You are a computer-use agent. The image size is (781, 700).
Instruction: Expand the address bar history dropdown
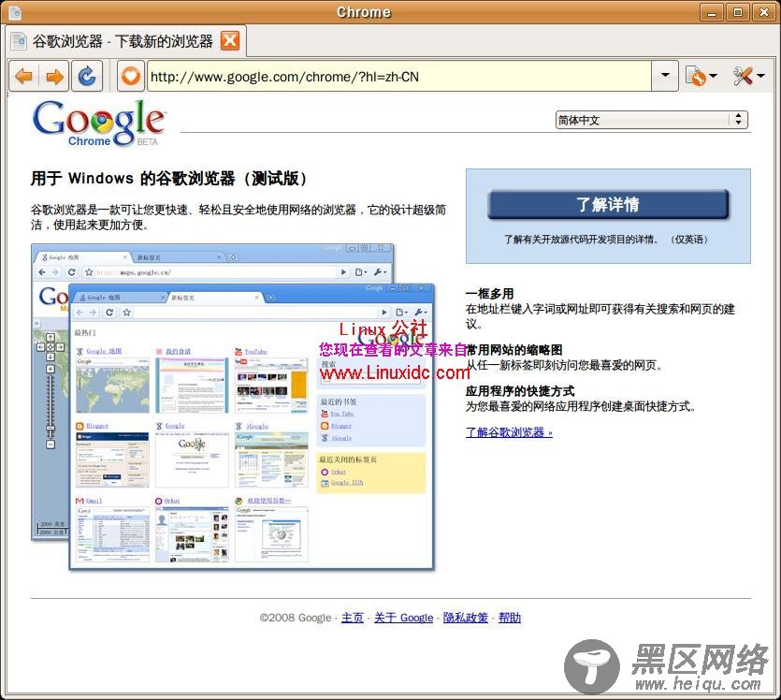665,76
